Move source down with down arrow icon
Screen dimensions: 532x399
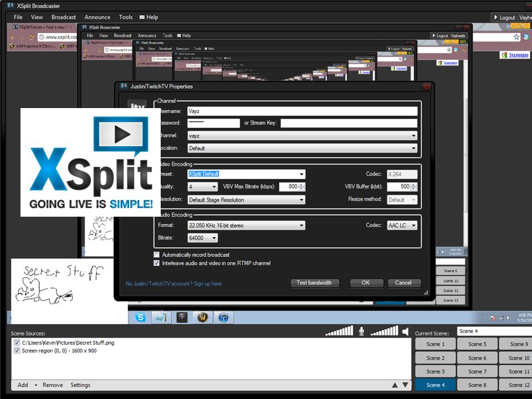(405, 385)
